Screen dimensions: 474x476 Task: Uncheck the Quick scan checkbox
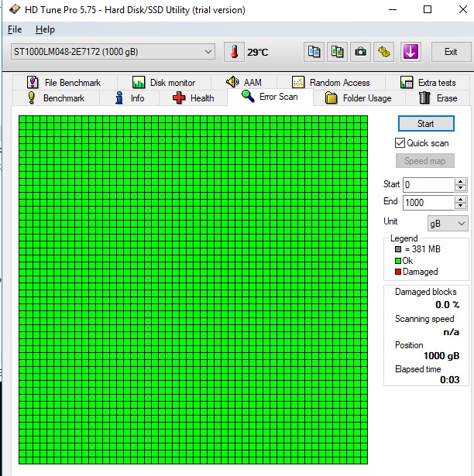pyautogui.click(x=400, y=143)
